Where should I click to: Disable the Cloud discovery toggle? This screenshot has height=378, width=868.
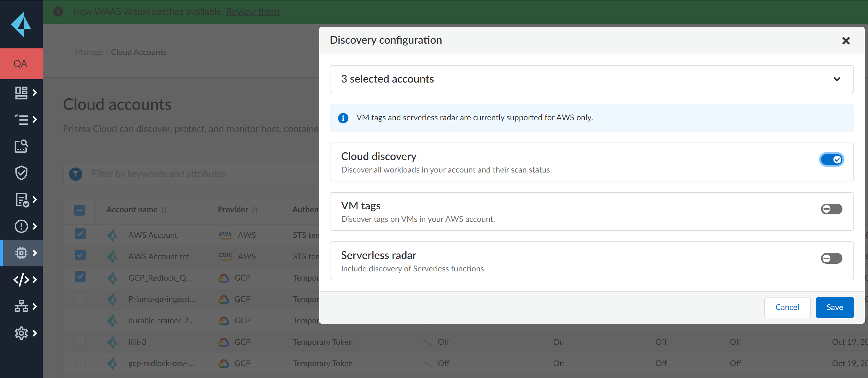click(x=832, y=159)
